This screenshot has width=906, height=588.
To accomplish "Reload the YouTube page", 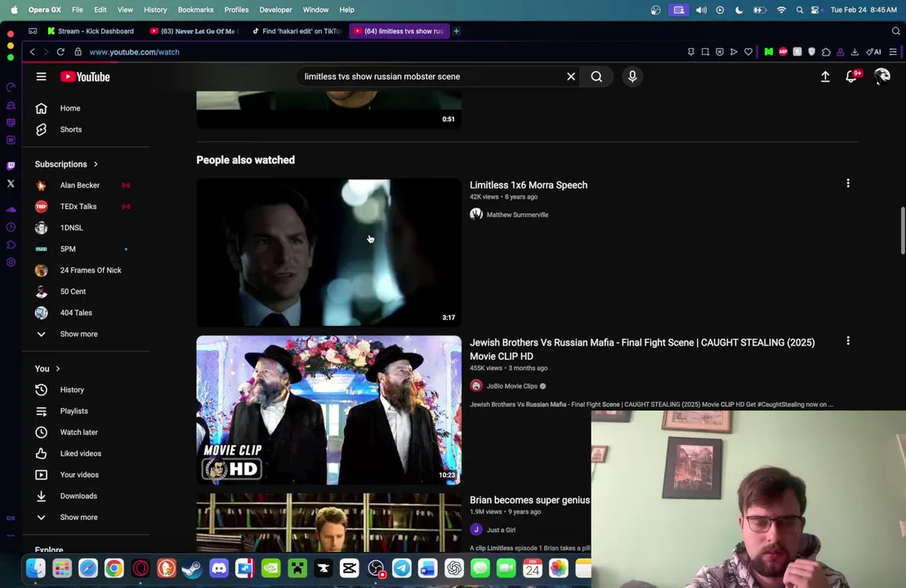I will click(60, 52).
